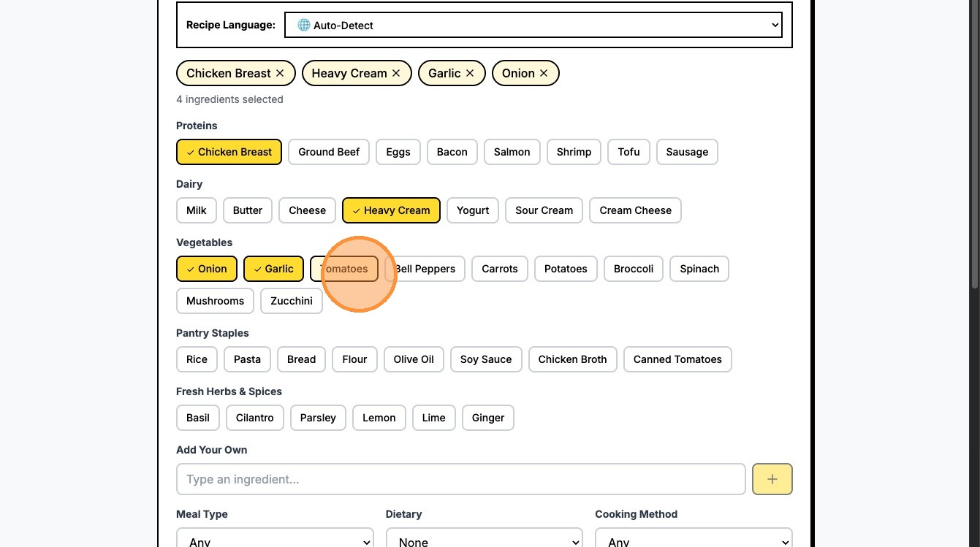Deselect the checked Chicken Breast chip
This screenshot has width=980, height=547.
pos(229,152)
